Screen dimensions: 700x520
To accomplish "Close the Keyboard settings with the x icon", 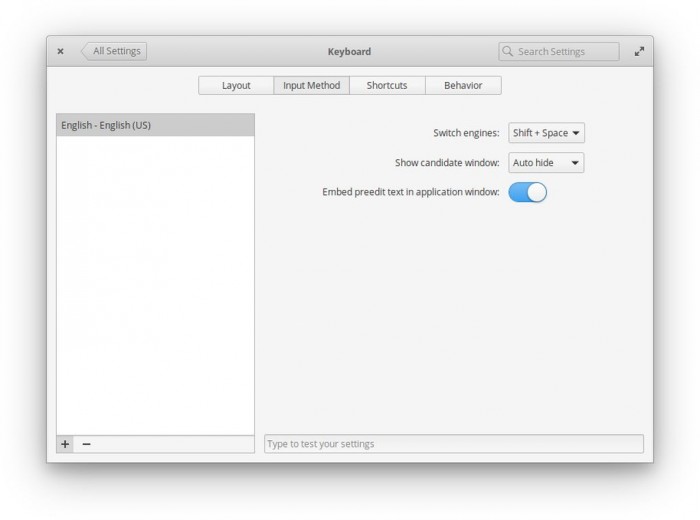I will pos(60,51).
